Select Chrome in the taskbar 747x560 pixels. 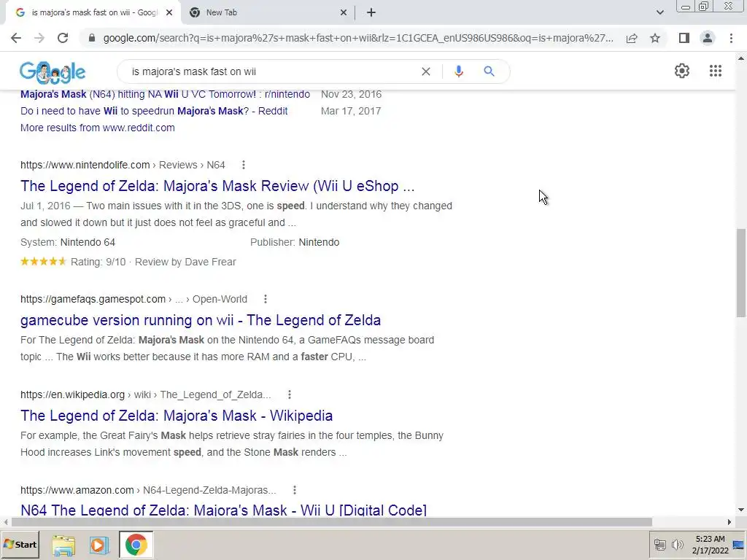point(136,545)
